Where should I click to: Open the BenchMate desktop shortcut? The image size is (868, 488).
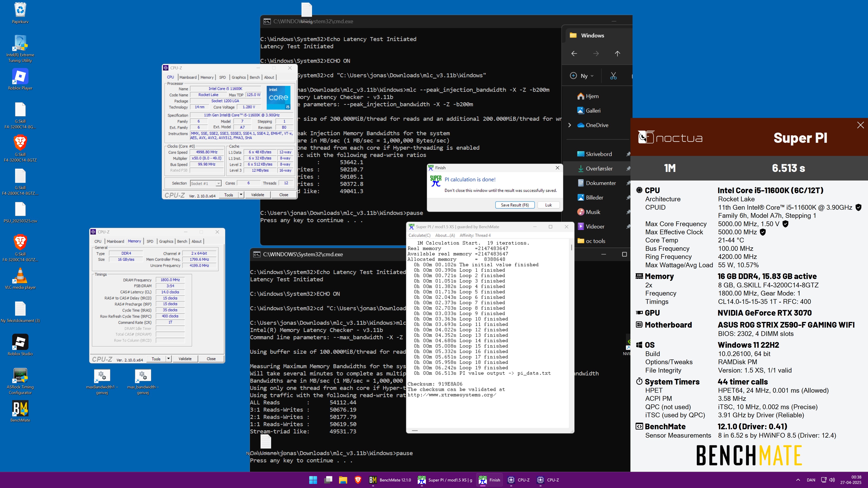click(x=20, y=411)
